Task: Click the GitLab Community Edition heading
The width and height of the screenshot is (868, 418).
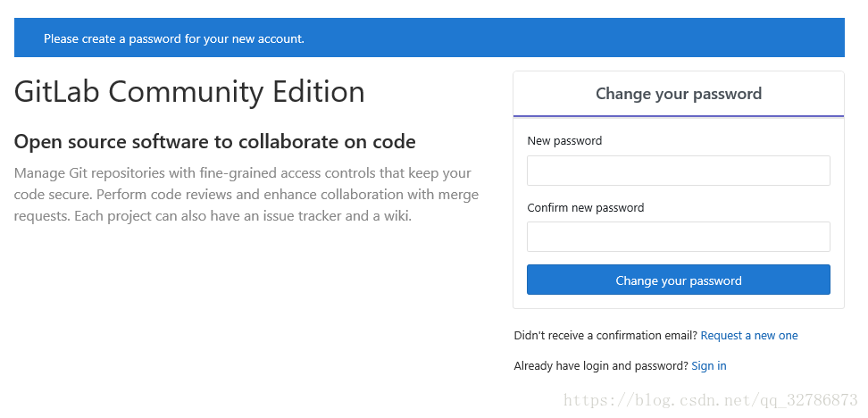Action: (x=189, y=91)
